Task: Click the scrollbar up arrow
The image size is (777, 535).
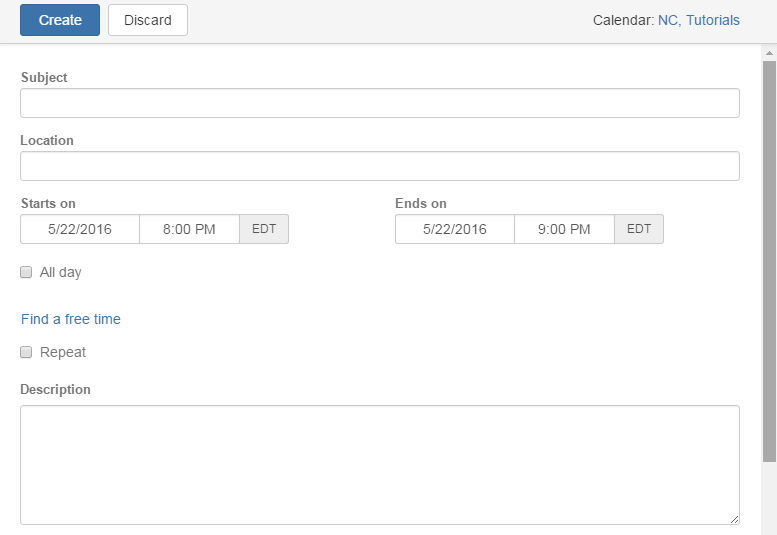Action: click(769, 53)
